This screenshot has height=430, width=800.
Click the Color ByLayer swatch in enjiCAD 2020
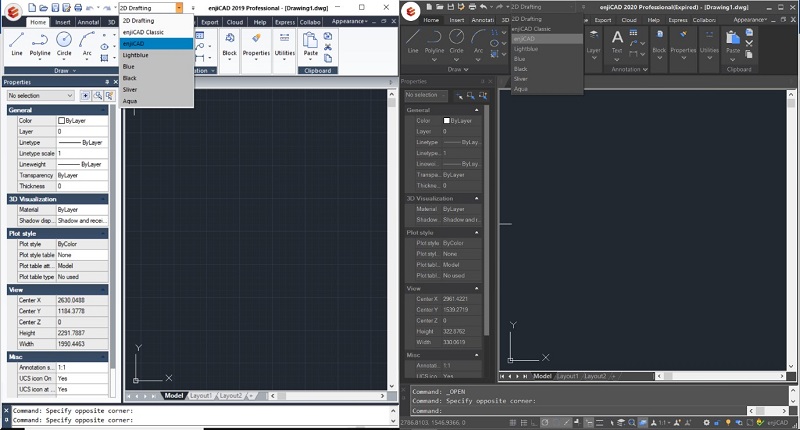point(446,120)
